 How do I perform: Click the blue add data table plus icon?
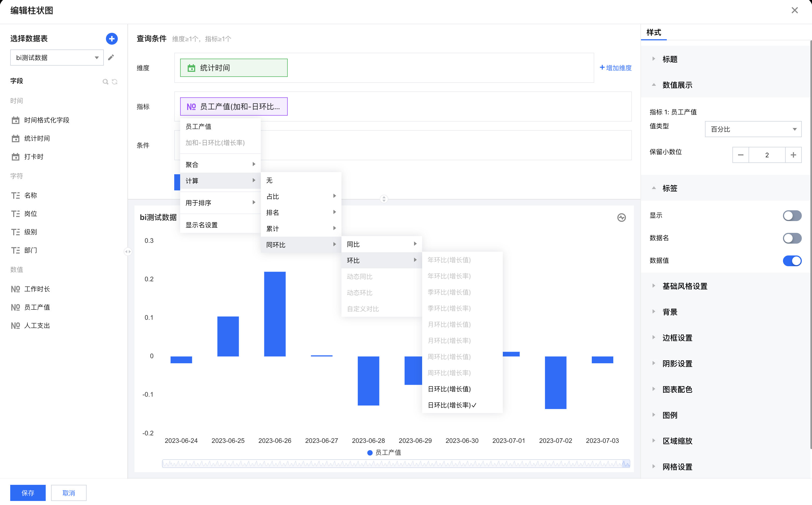(112, 39)
